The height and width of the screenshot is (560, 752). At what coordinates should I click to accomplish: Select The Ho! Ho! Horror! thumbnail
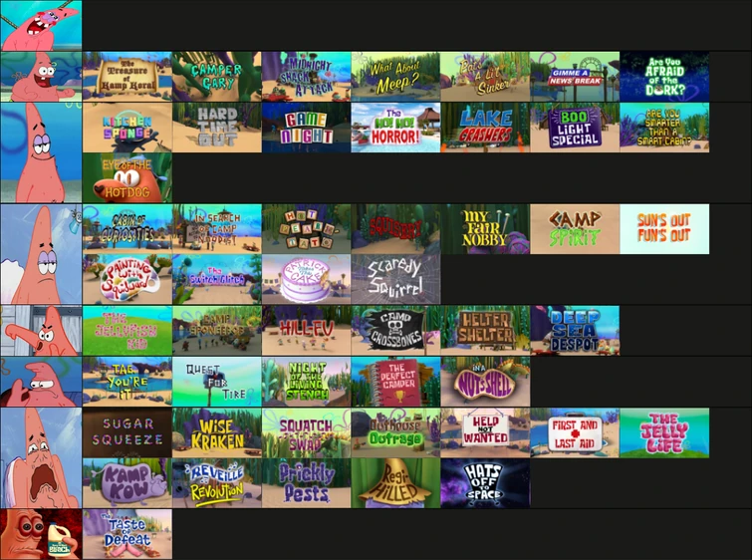395,128
